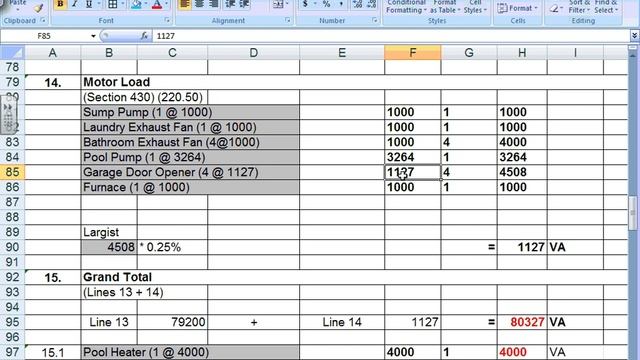Open Fill Color dropdown arrow
Screen dimensions: 640x360
(145, 4)
